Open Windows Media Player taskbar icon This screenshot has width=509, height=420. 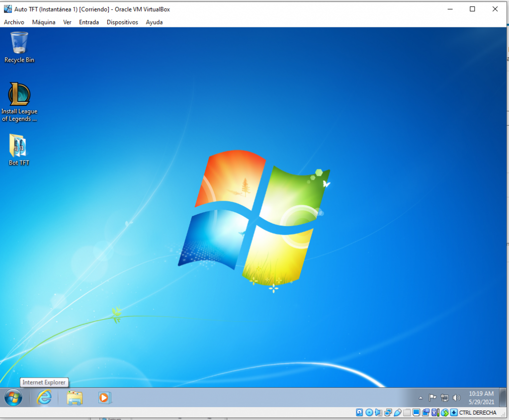(104, 398)
